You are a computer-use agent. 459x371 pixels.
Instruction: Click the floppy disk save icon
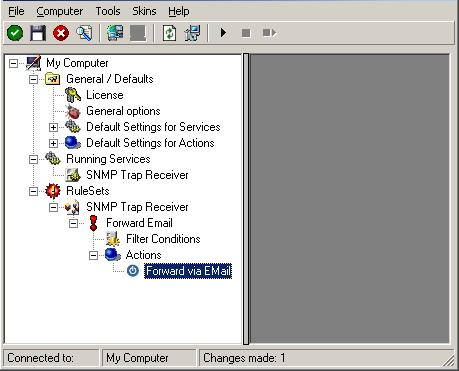click(x=38, y=33)
